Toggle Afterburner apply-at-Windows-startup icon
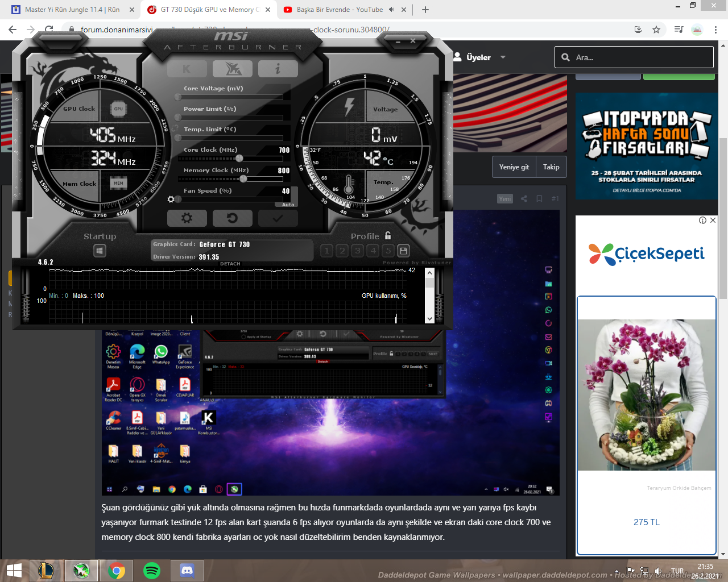 [x=100, y=251]
